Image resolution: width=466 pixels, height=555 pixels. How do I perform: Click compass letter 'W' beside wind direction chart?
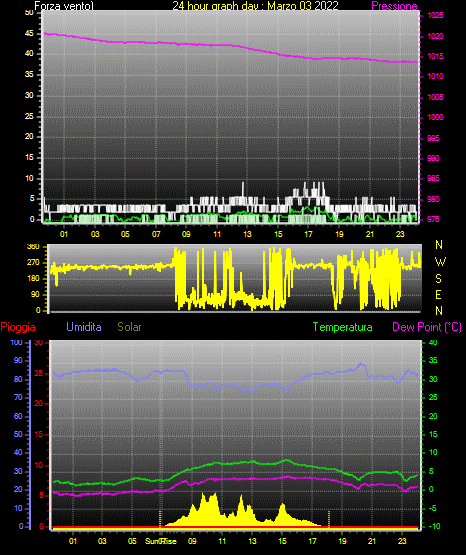click(440, 262)
